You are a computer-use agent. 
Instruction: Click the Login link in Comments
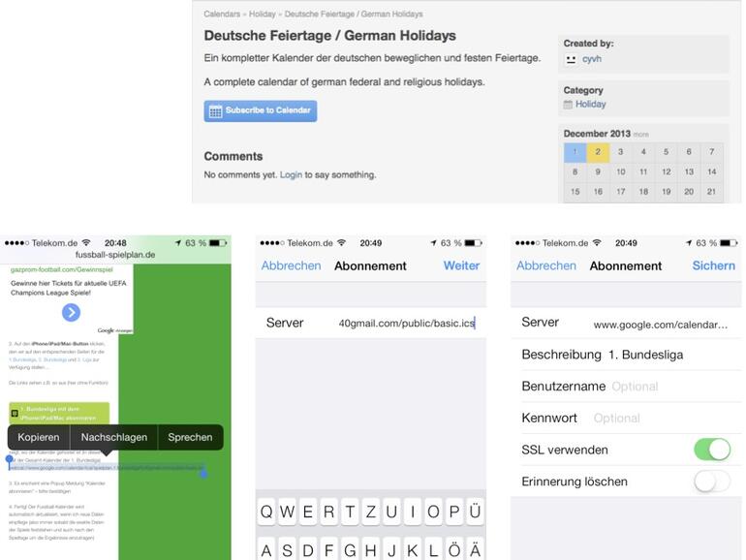[291, 174]
